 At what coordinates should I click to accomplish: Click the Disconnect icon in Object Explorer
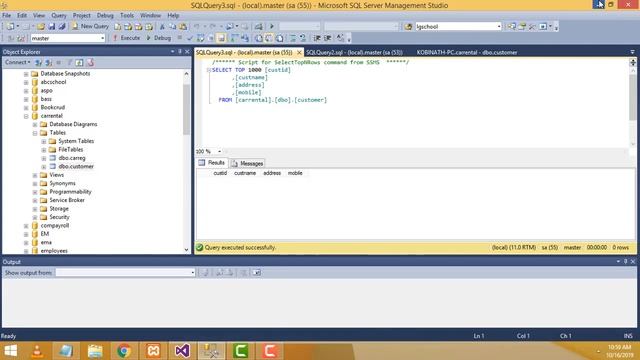coord(49,62)
